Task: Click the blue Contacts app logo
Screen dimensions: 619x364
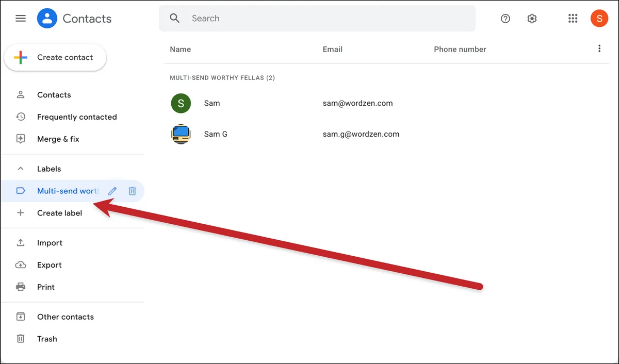Action: pyautogui.click(x=47, y=19)
